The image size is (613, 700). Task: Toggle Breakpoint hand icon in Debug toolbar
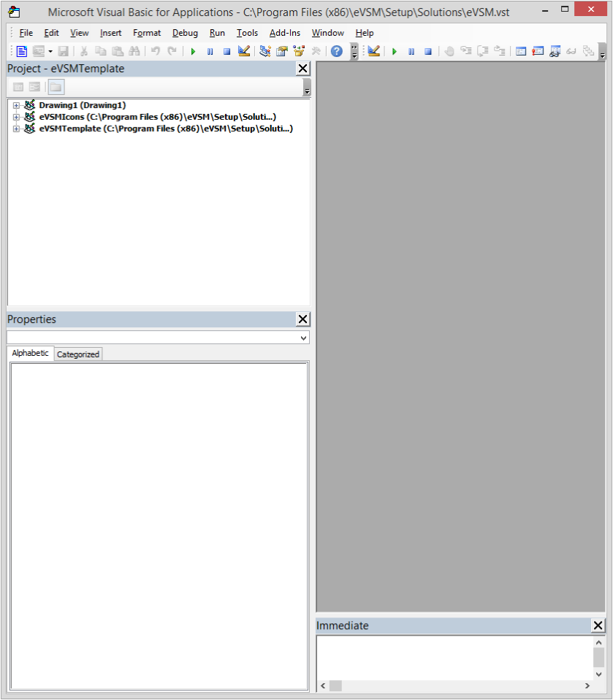pyautogui.click(x=449, y=51)
